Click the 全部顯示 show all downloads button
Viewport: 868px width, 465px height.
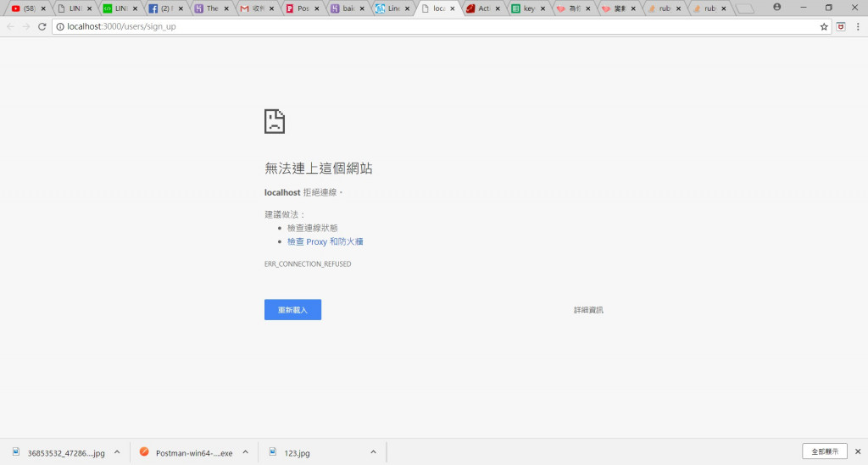point(824,451)
